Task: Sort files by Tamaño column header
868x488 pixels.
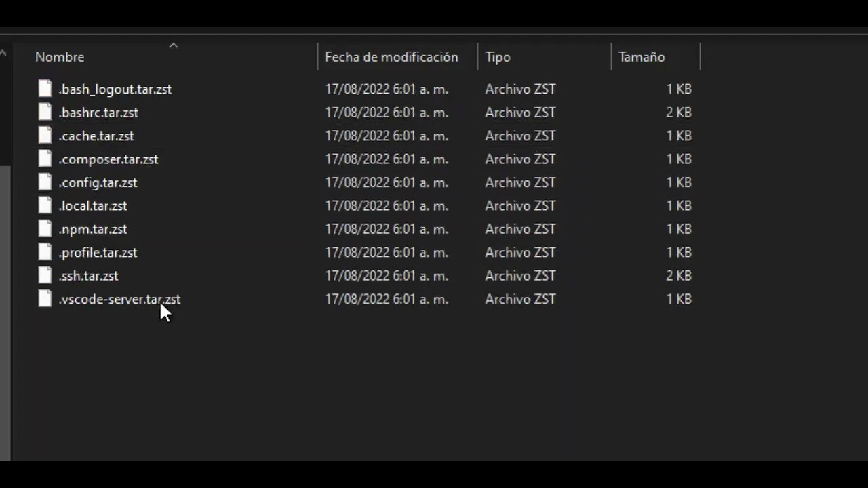Action: 642,58
